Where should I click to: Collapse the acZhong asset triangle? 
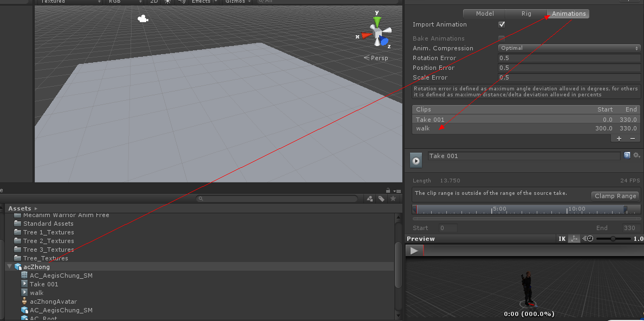click(9, 267)
